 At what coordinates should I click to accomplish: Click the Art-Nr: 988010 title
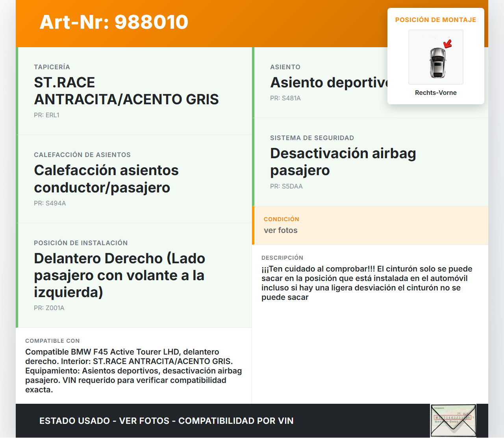click(x=113, y=22)
